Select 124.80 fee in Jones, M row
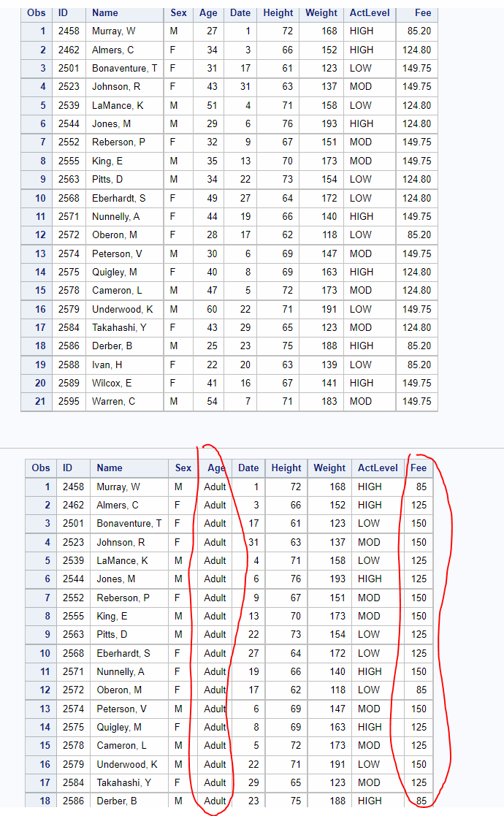The height and width of the screenshot is (816, 504). pos(416,124)
